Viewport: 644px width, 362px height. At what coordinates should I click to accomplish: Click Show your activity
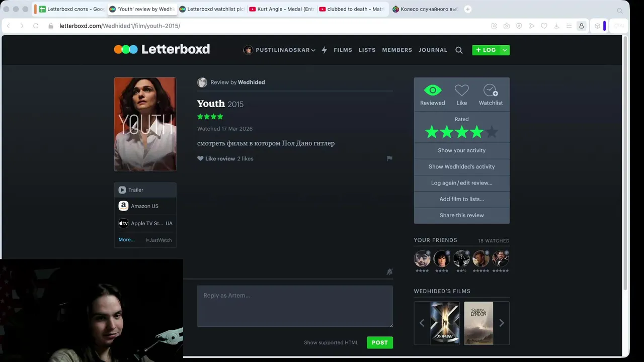point(461,150)
